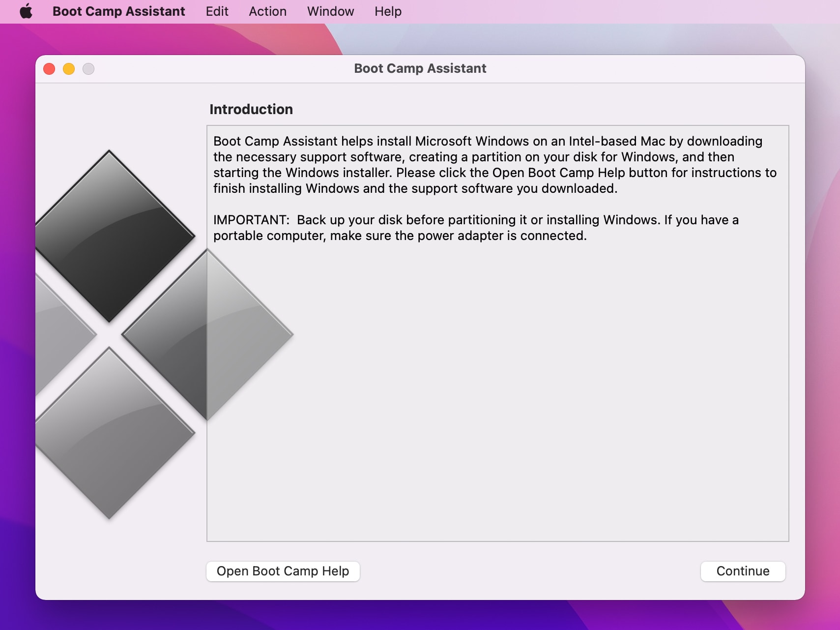Click the large gray diamond of the logo
840x630 pixels.
click(x=206, y=334)
